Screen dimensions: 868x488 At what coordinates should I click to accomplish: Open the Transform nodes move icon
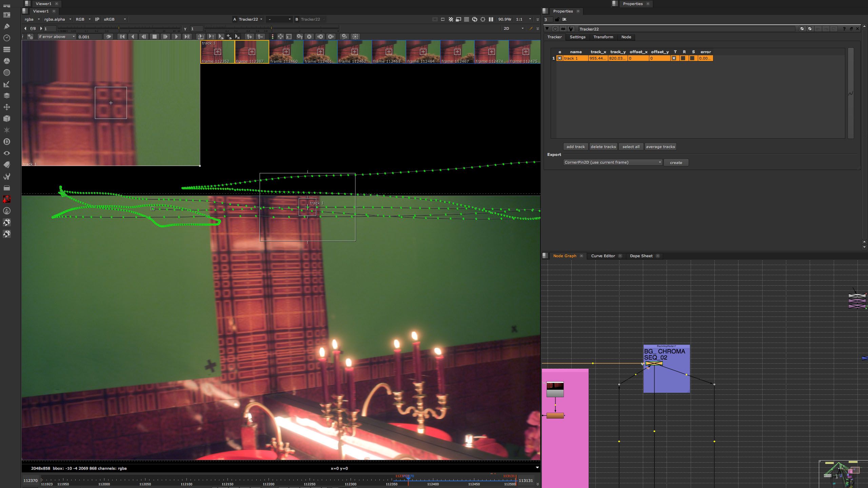[6, 107]
